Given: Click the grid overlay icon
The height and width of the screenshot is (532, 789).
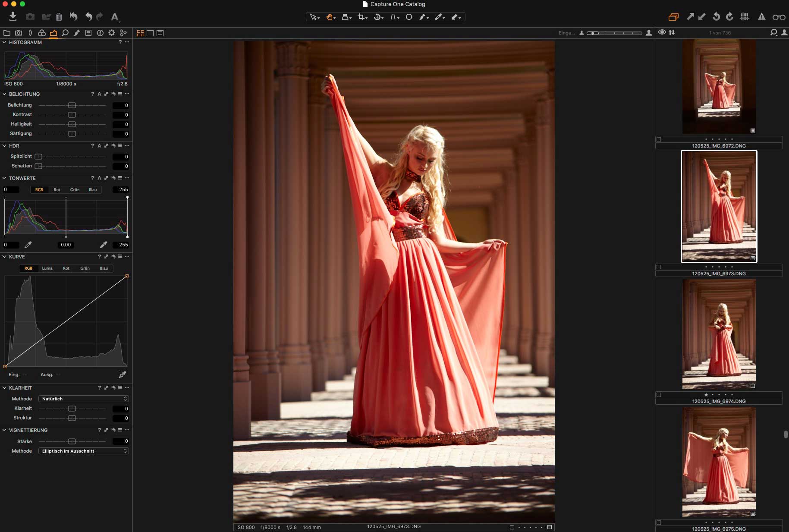Looking at the screenshot, I should 745,17.
